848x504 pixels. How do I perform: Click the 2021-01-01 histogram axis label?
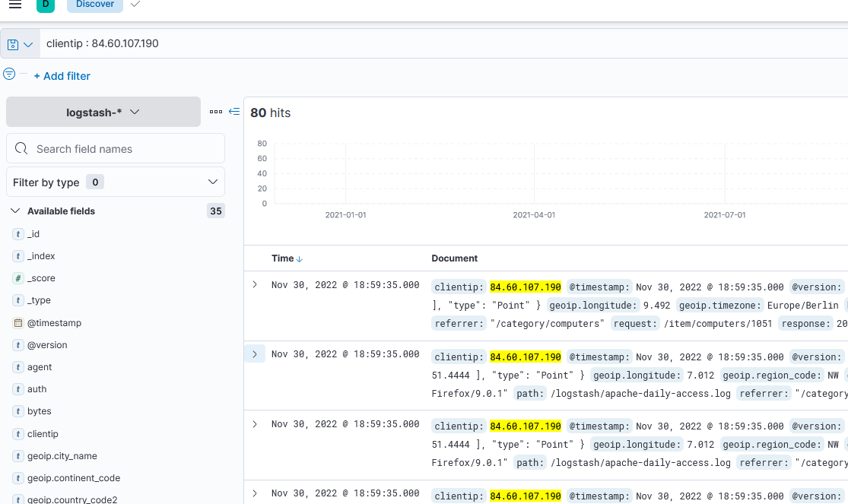click(345, 214)
